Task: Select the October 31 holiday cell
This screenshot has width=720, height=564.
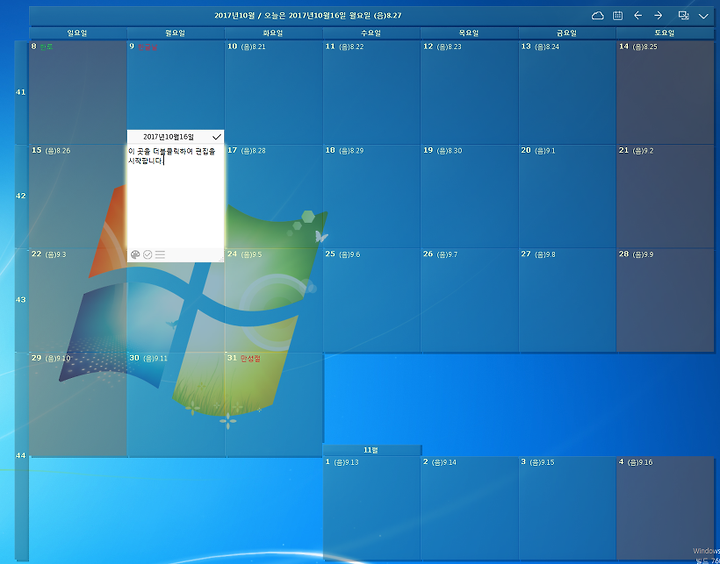Action: pyautogui.click(x=273, y=405)
